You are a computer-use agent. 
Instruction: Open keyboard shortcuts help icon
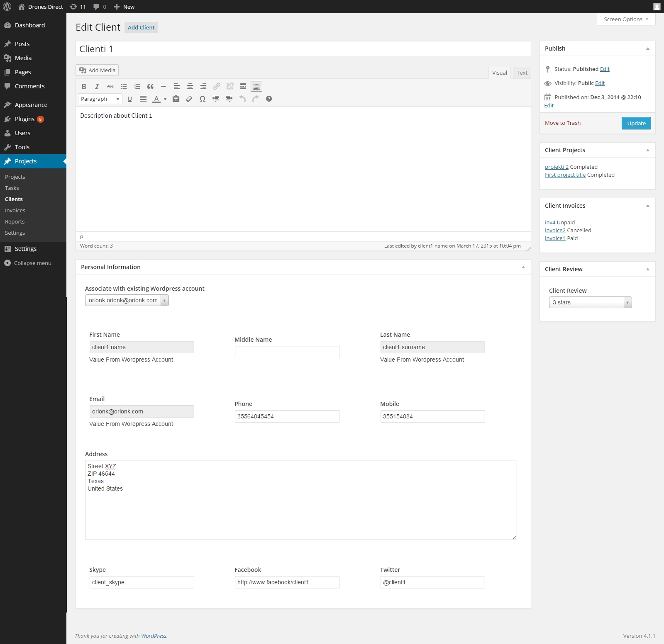pos(269,99)
